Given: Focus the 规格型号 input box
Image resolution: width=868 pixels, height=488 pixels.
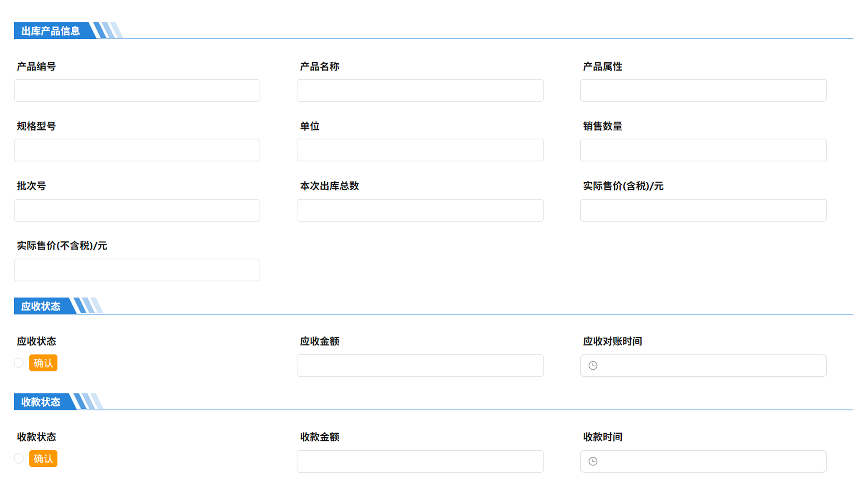Looking at the screenshot, I should click(x=137, y=150).
